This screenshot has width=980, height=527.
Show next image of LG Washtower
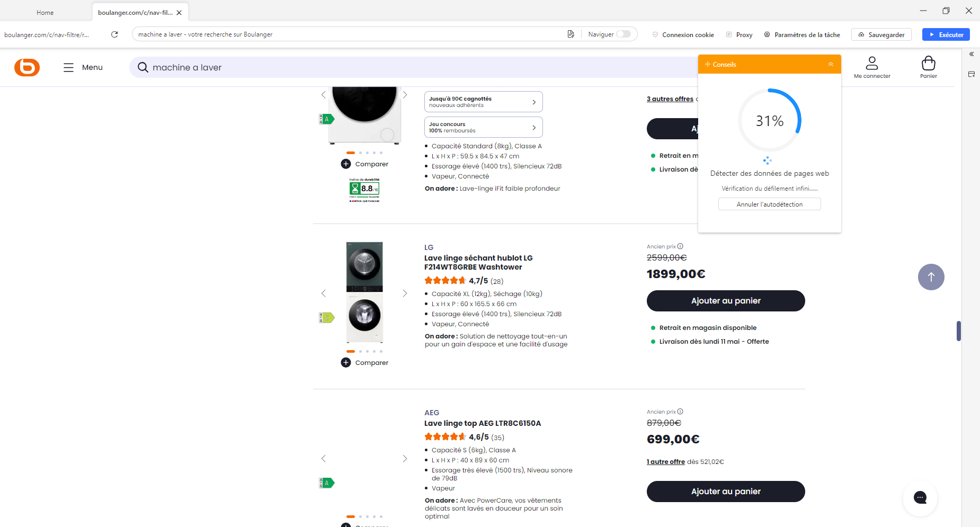tap(405, 293)
